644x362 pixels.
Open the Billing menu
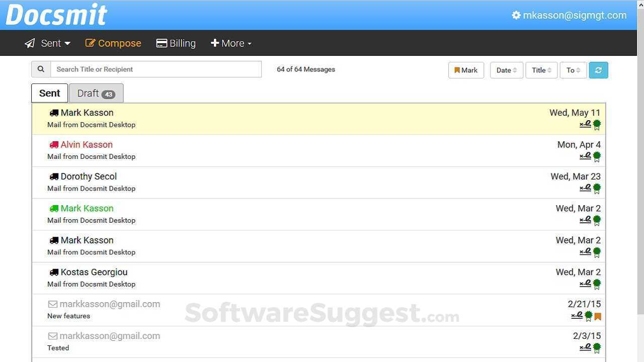click(176, 43)
